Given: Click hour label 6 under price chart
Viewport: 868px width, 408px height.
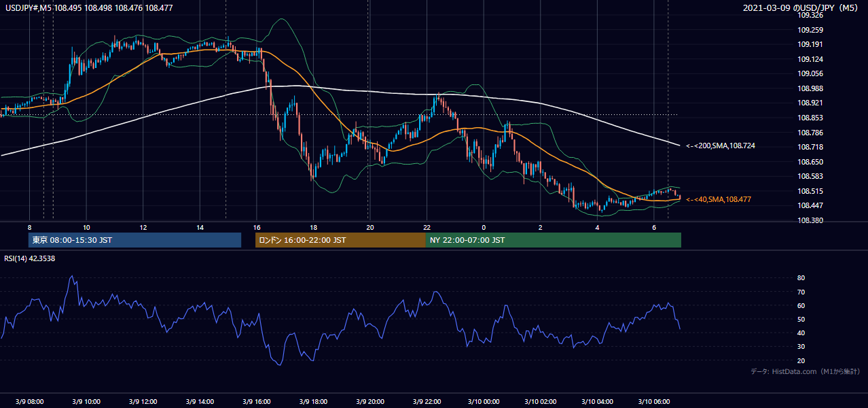Looking at the screenshot, I should 654,227.
